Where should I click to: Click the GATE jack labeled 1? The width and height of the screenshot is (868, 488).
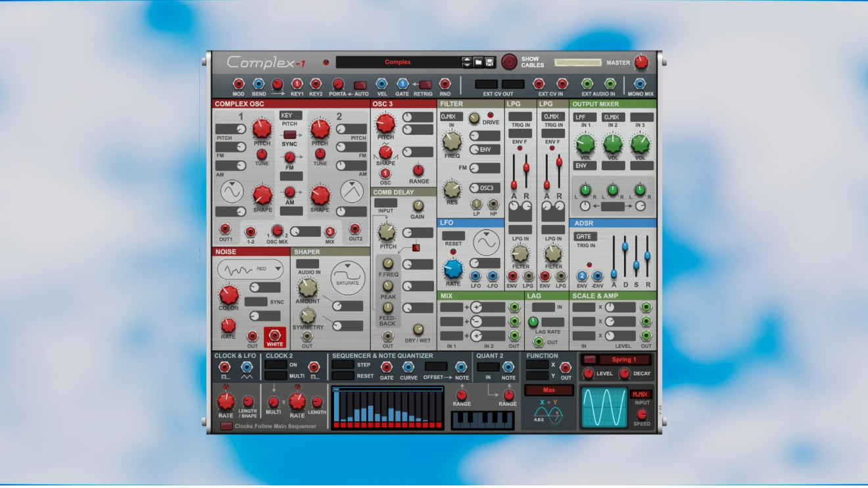point(402,84)
